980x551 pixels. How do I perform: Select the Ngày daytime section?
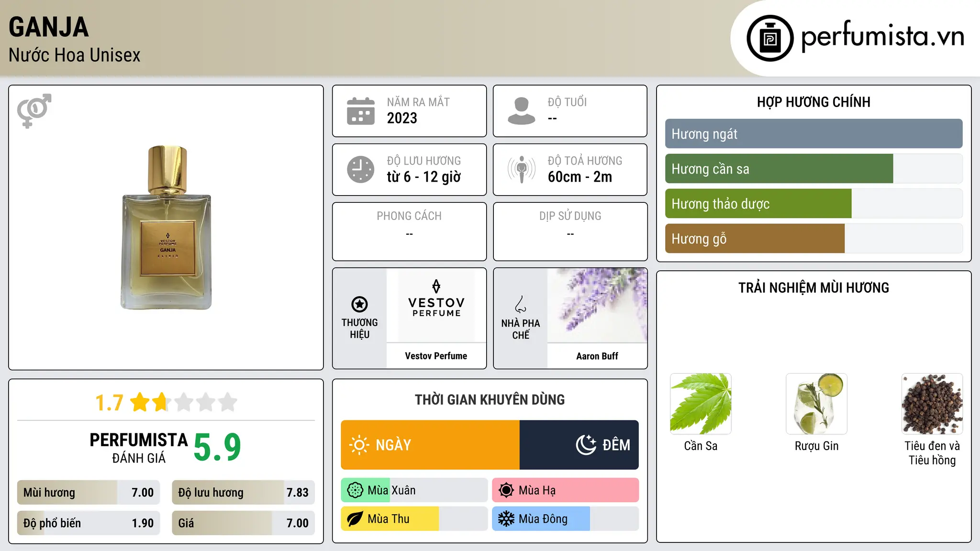pyautogui.click(x=430, y=445)
